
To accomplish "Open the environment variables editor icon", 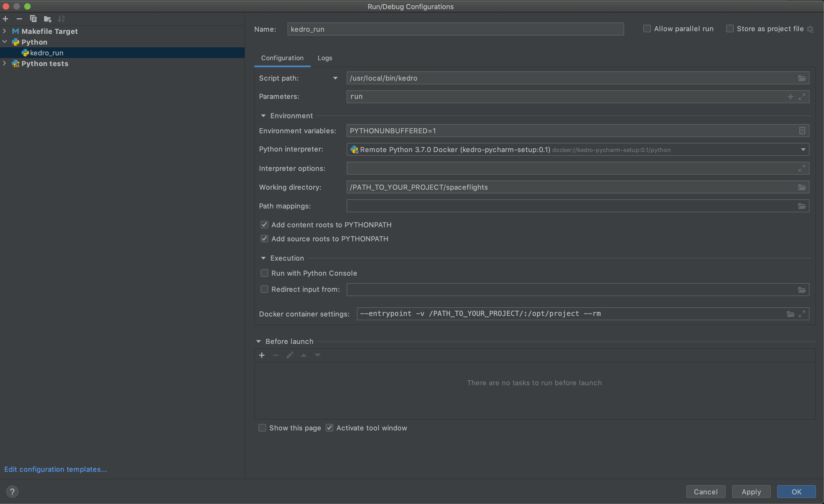I will coord(802,131).
